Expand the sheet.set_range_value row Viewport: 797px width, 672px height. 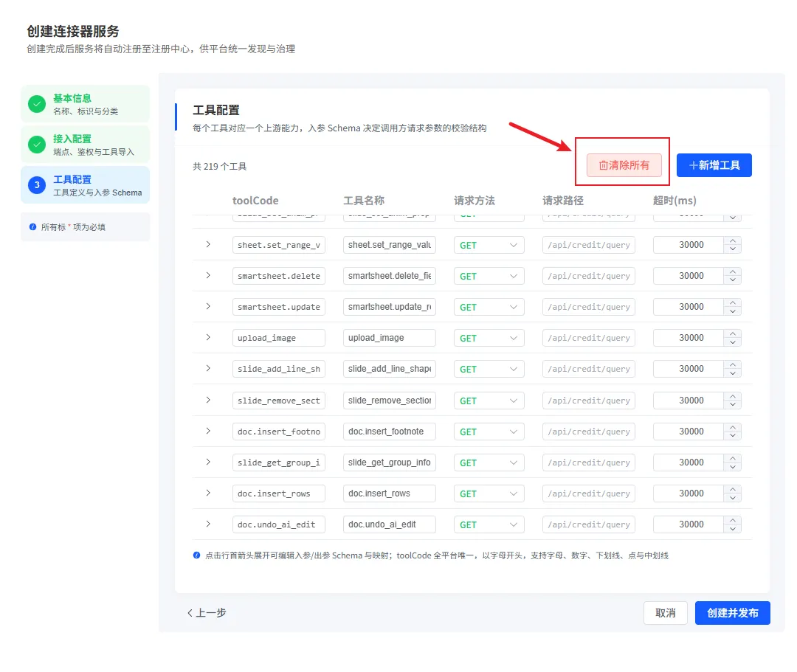208,244
